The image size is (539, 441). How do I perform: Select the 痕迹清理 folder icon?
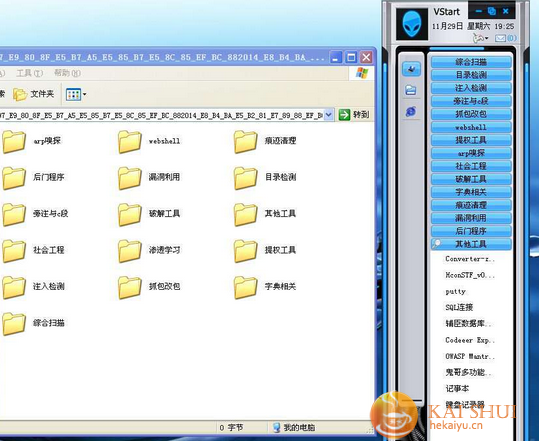(246, 141)
